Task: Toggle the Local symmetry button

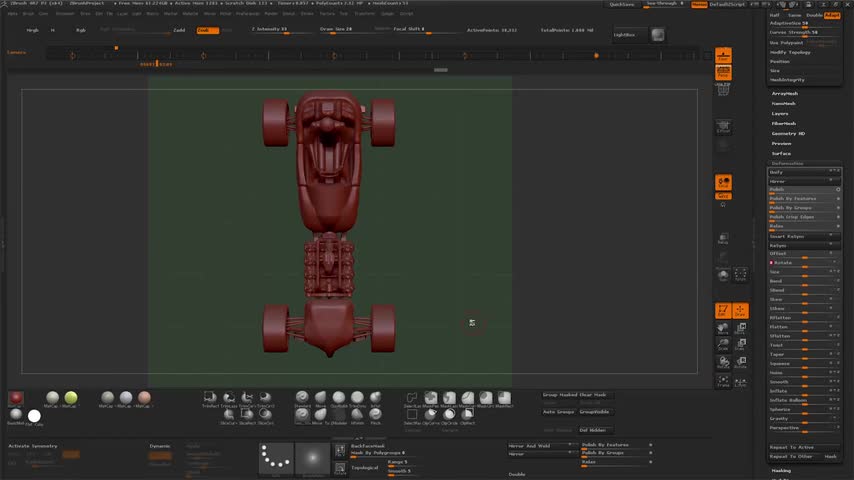Action: (723, 182)
